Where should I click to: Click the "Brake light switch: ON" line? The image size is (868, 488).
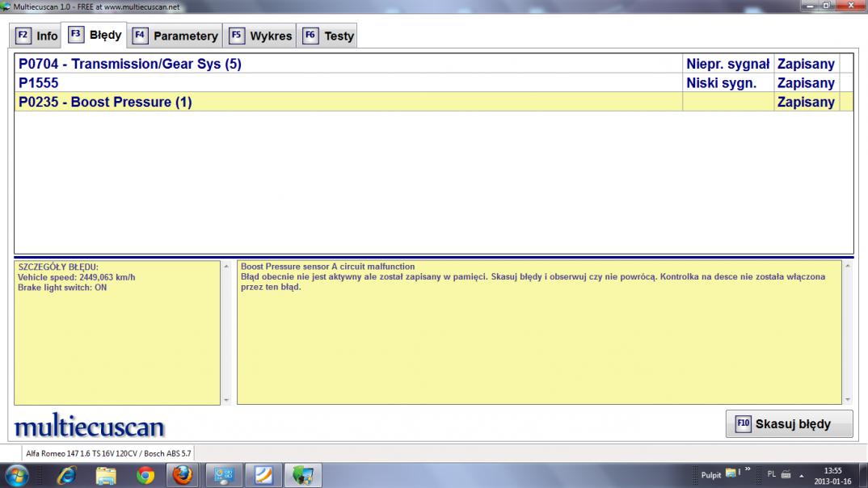click(62, 288)
